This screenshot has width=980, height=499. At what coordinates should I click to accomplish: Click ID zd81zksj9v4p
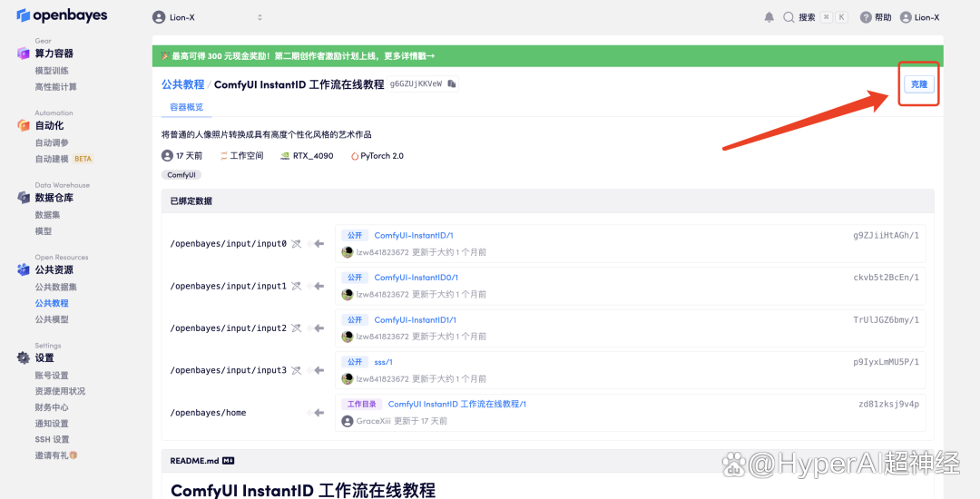888,404
